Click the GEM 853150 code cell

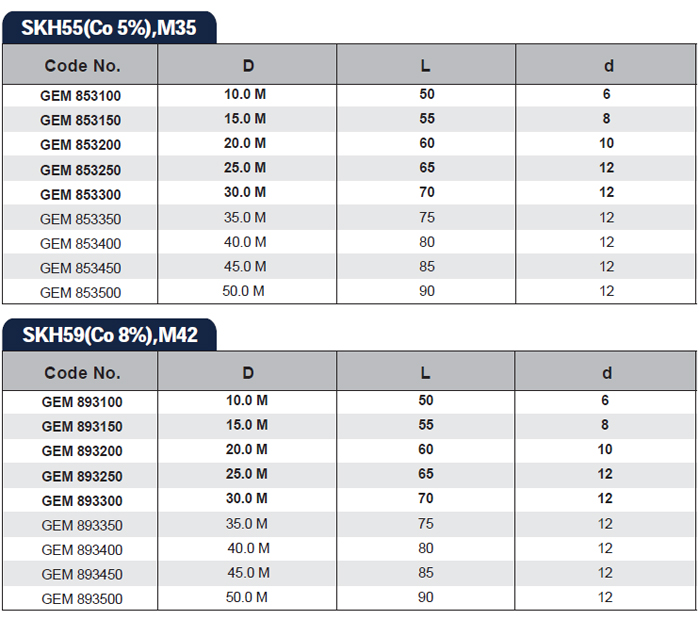82,120
